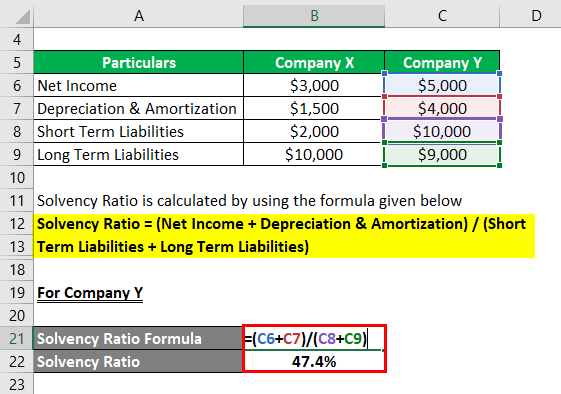Select the Depreciation & Amortization cell

tap(139, 108)
